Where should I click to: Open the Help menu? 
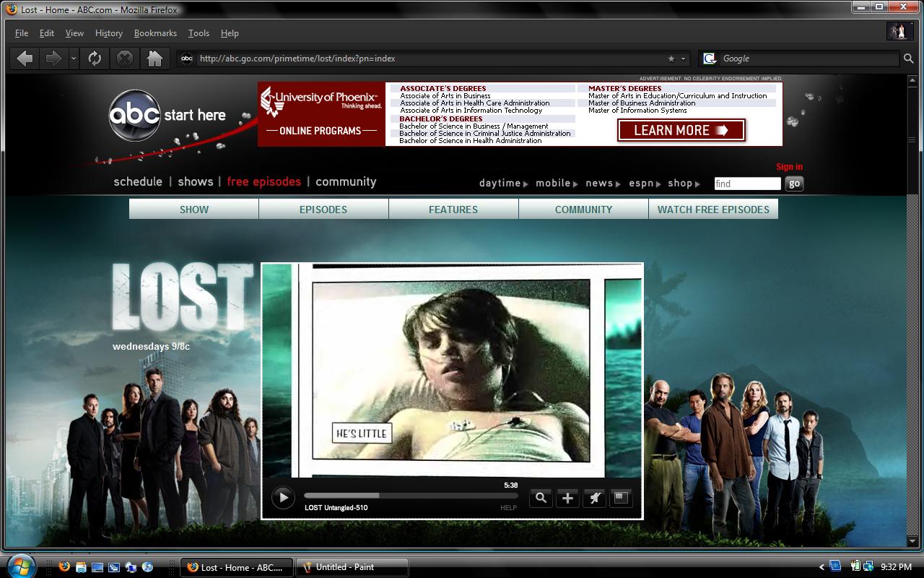[x=230, y=33]
